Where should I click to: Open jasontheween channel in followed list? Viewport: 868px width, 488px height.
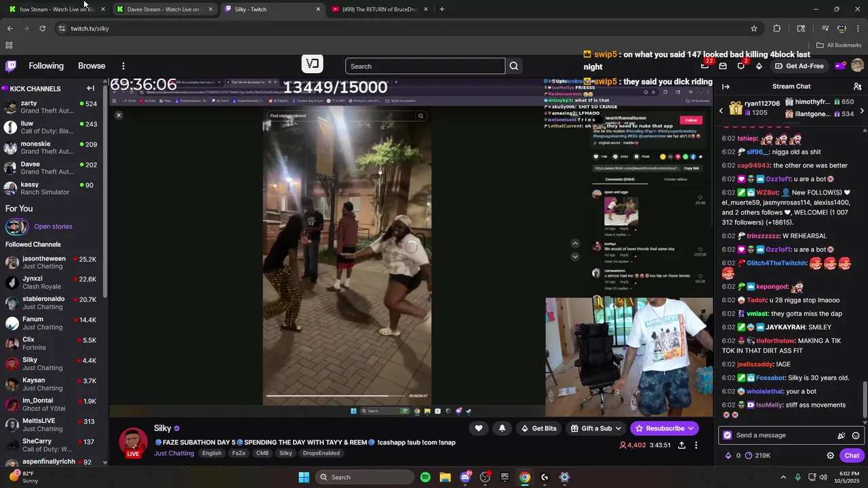click(54, 262)
